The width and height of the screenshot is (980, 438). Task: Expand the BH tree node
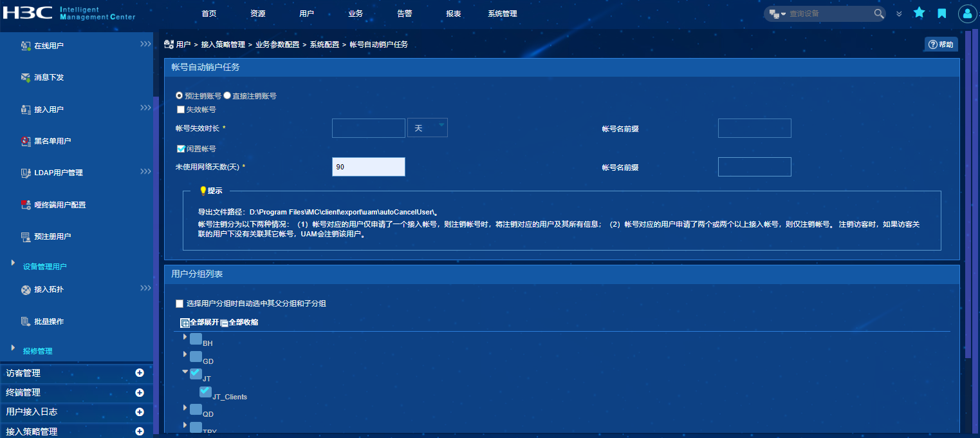[x=185, y=337]
